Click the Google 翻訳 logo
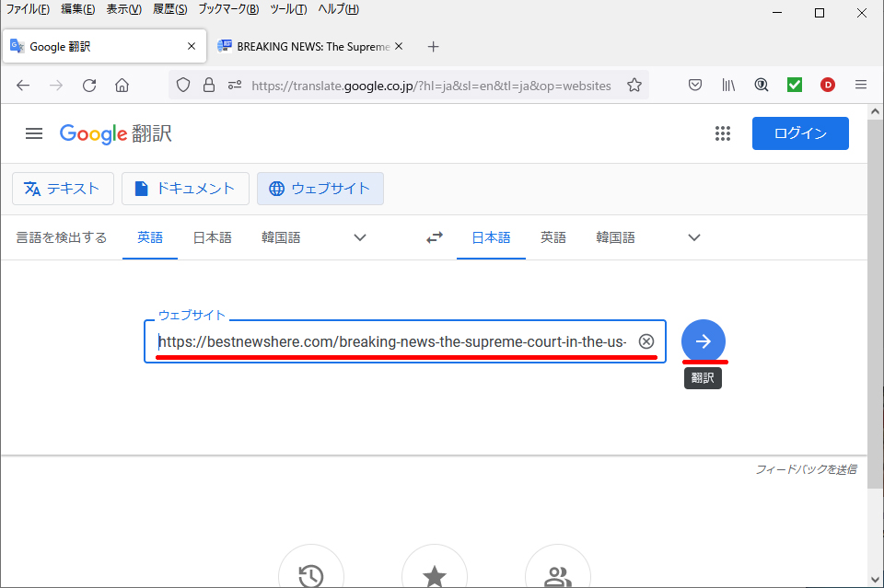 [116, 134]
